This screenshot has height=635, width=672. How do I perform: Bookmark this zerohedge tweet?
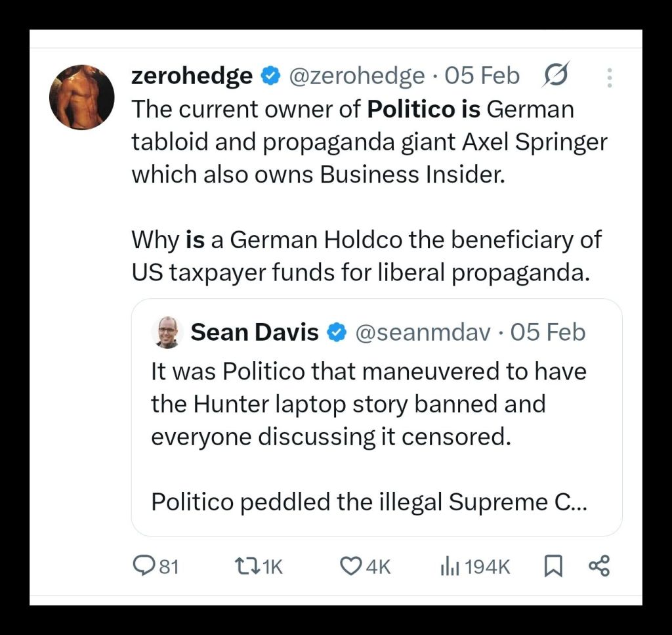[x=553, y=566]
